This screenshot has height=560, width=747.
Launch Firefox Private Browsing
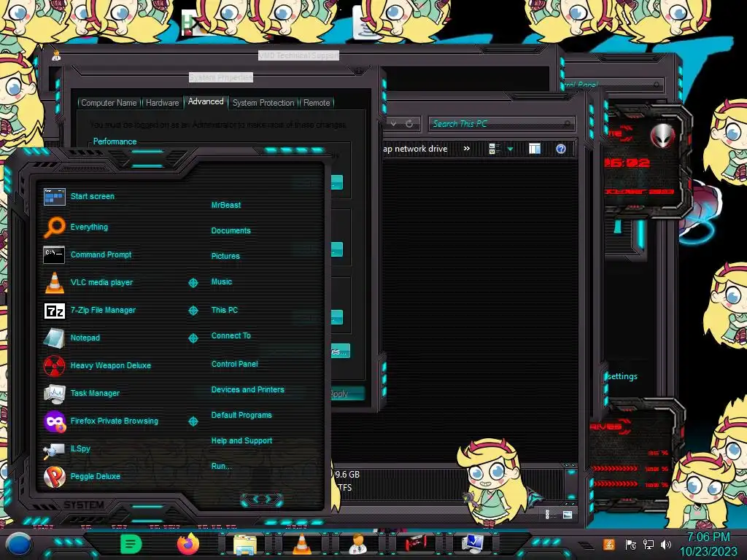point(115,421)
